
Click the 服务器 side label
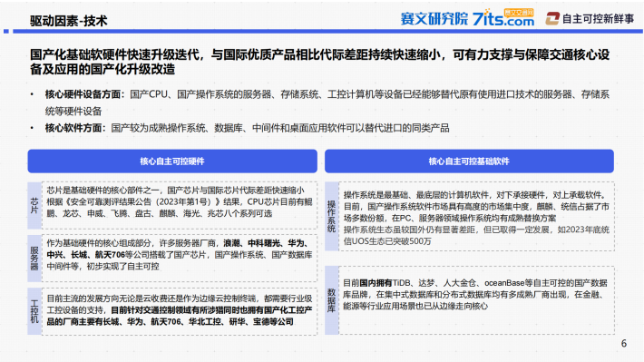pyautogui.click(x=34, y=258)
